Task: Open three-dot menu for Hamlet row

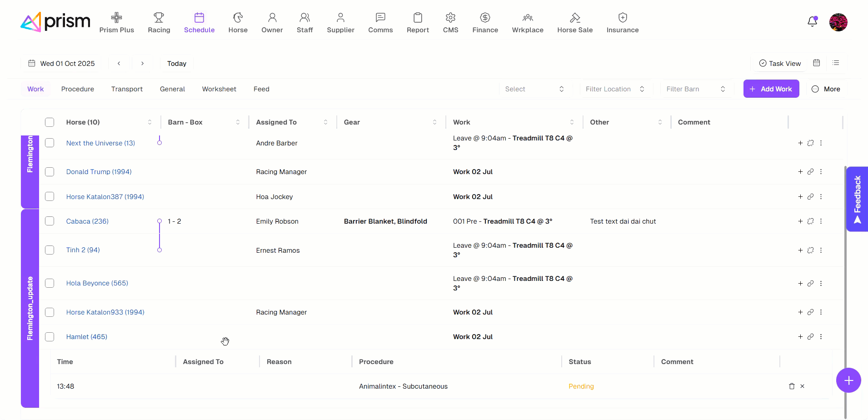Action: 821,337
